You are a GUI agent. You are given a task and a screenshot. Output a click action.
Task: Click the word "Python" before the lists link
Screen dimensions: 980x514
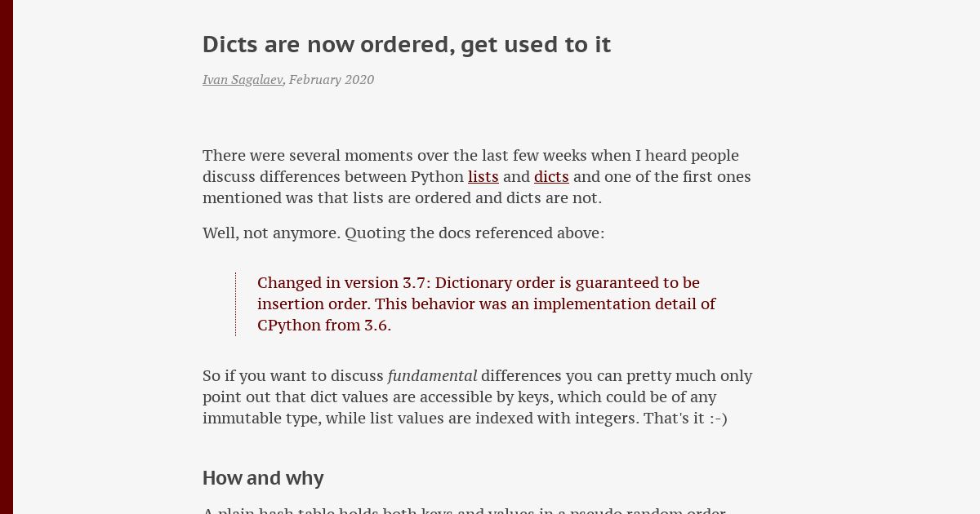point(437,177)
